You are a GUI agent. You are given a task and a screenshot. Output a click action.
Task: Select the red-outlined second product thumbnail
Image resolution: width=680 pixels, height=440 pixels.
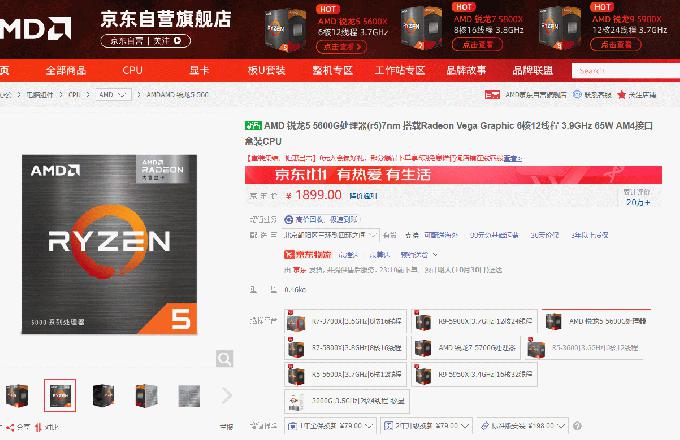click(x=60, y=395)
